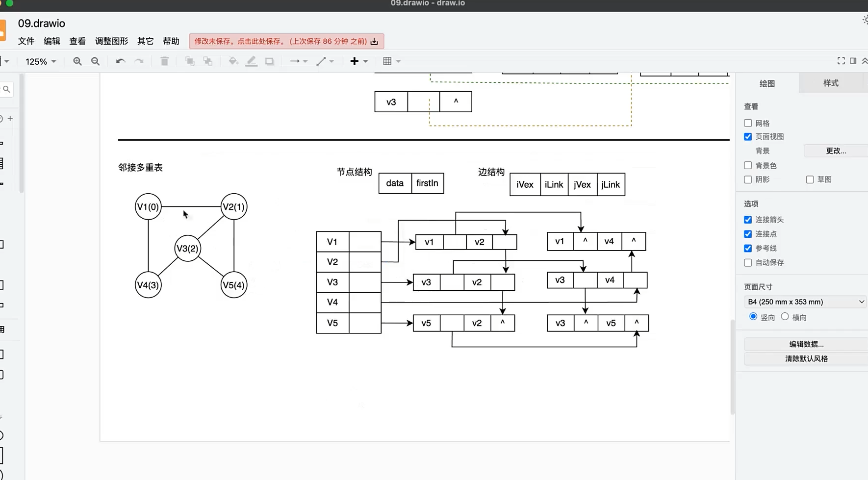Select the fill color bucket icon
The height and width of the screenshot is (480, 868).
point(233,61)
